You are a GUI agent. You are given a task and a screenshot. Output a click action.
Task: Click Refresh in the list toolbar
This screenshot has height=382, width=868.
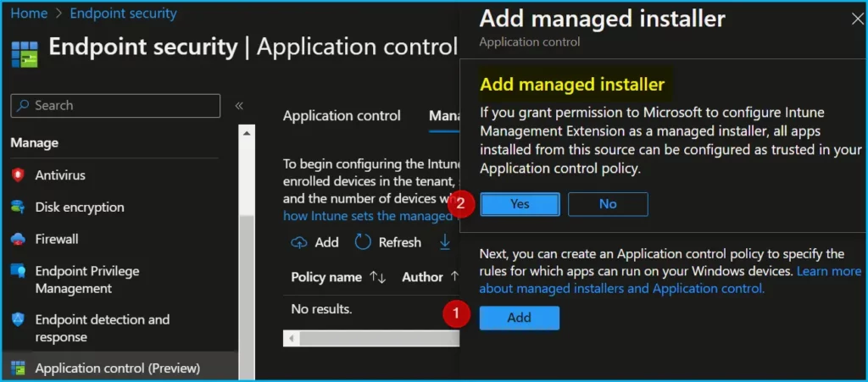tap(388, 243)
